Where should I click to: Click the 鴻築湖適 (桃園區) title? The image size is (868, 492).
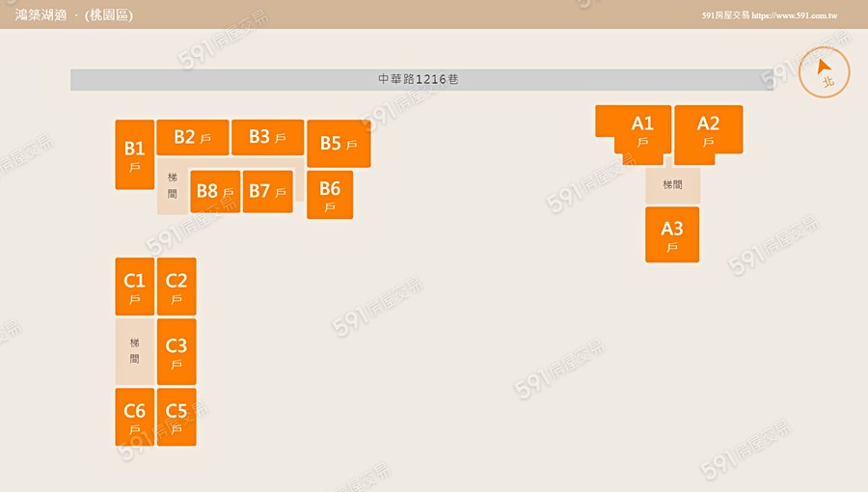(74, 14)
